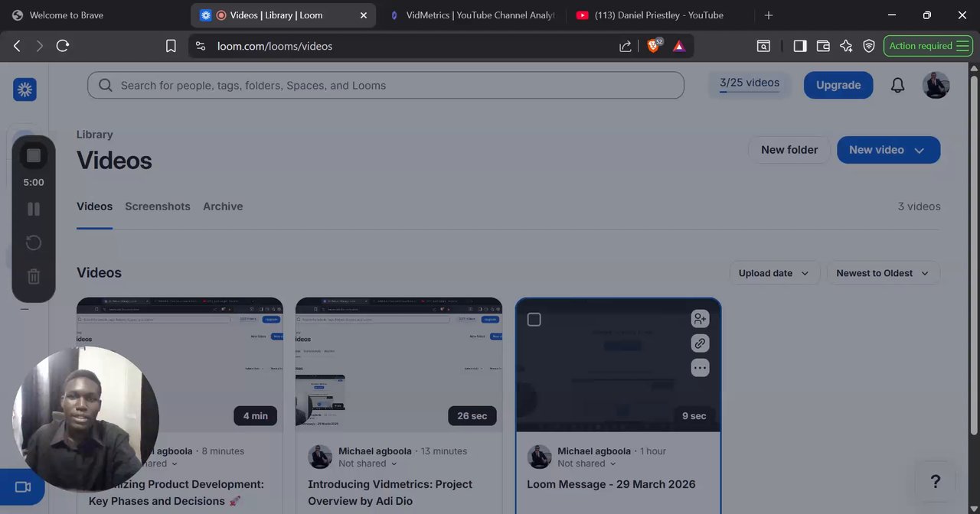The width and height of the screenshot is (980, 514).
Task: Delete the recording using the trash icon
Action: (x=34, y=277)
